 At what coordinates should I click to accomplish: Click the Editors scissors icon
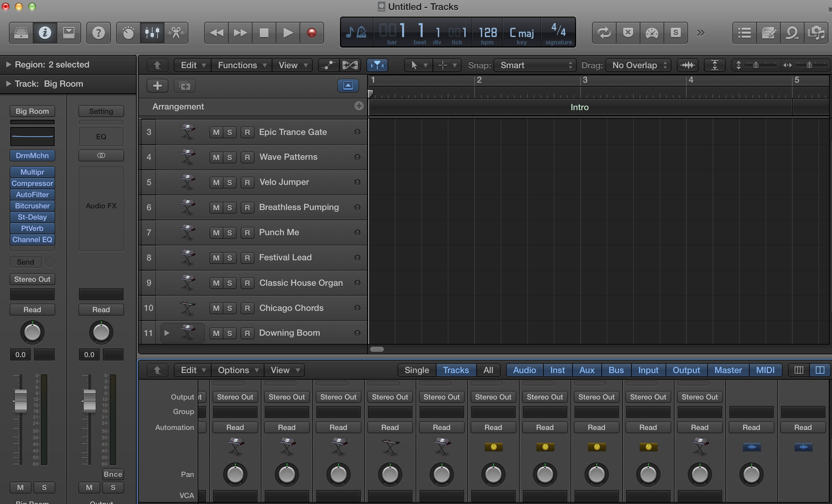(176, 33)
